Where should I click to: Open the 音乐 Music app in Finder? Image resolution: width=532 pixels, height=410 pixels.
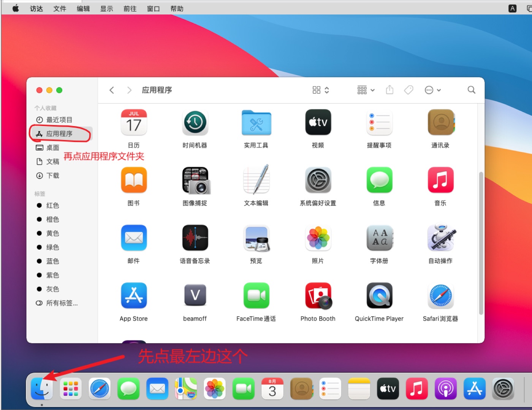pos(441,180)
